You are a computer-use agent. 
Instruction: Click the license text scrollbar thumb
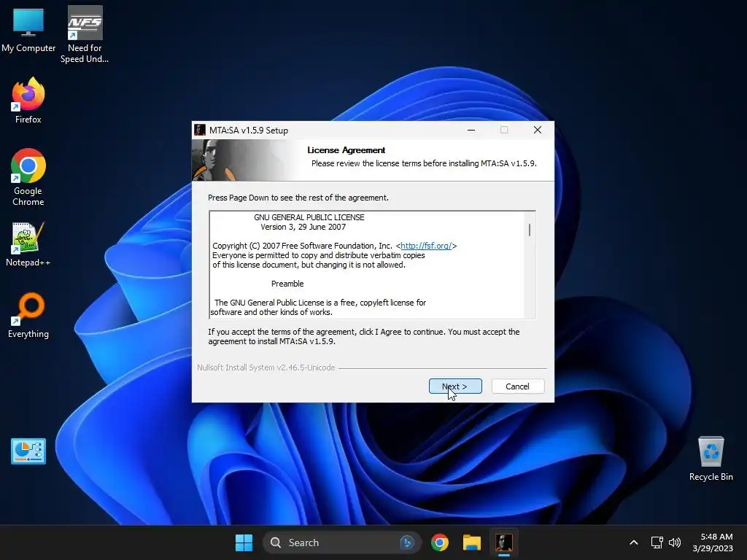(x=530, y=230)
